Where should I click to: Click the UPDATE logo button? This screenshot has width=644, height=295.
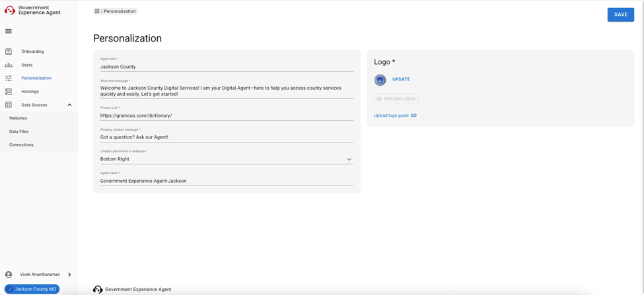click(x=401, y=79)
